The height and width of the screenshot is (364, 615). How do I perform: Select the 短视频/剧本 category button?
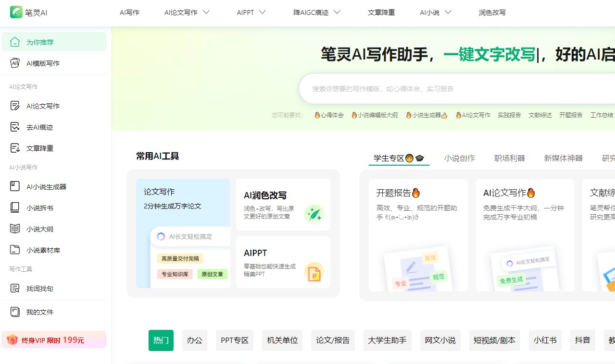(x=495, y=340)
